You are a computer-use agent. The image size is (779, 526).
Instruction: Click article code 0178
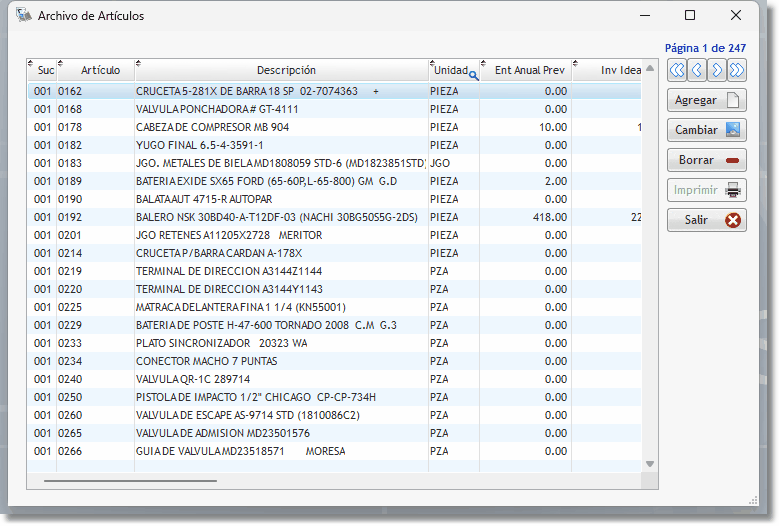[70, 127]
